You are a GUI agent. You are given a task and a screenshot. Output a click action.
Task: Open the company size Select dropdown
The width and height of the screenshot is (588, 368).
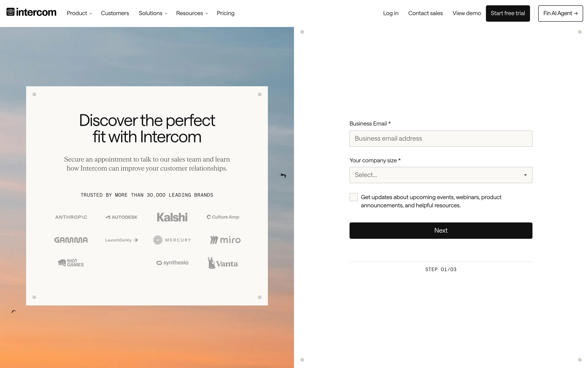441,175
